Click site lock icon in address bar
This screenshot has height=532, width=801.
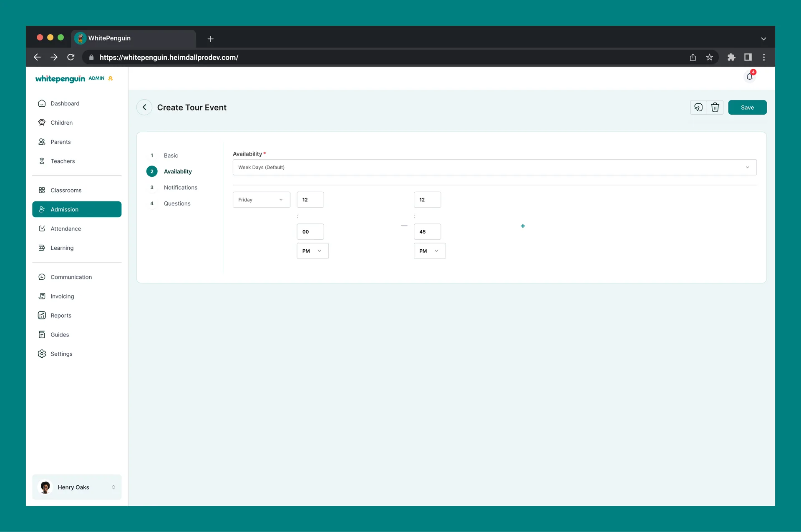point(91,58)
